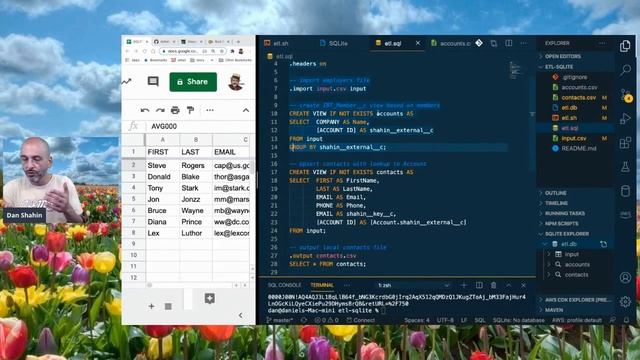Image resolution: width=640 pixels, height=360 pixels.
Task: Open more toolbar options ellipsis in Sheets
Action: coord(210,110)
